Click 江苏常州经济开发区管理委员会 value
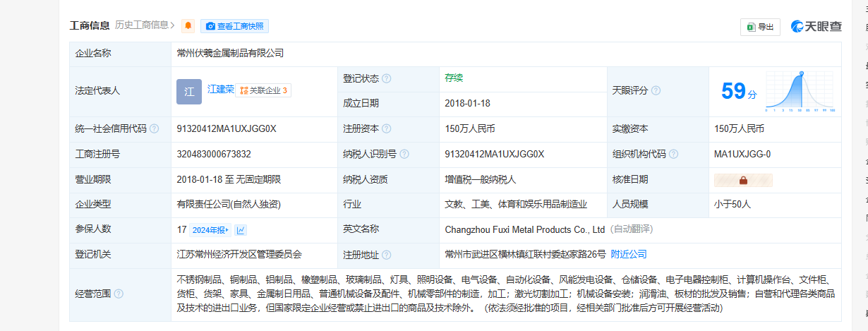The height and width of the screenshot is (331, 868). pyautogui.click(x=240, y=254)
